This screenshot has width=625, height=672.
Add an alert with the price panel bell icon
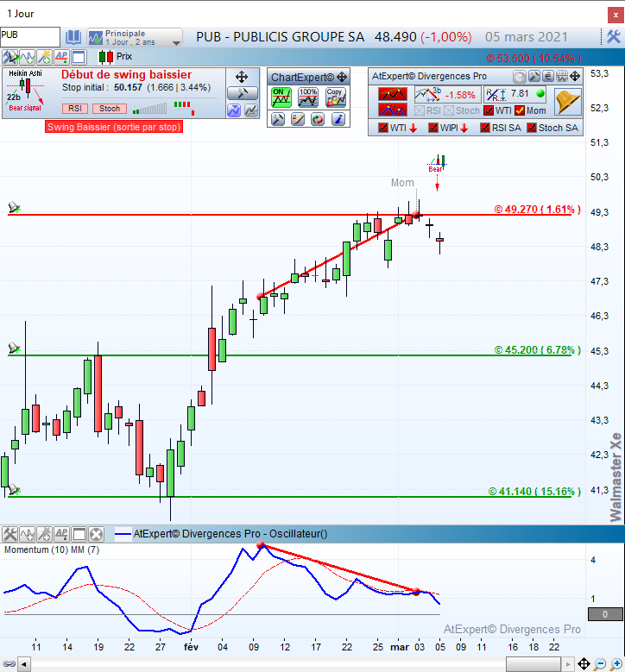(x=10, y=57)
